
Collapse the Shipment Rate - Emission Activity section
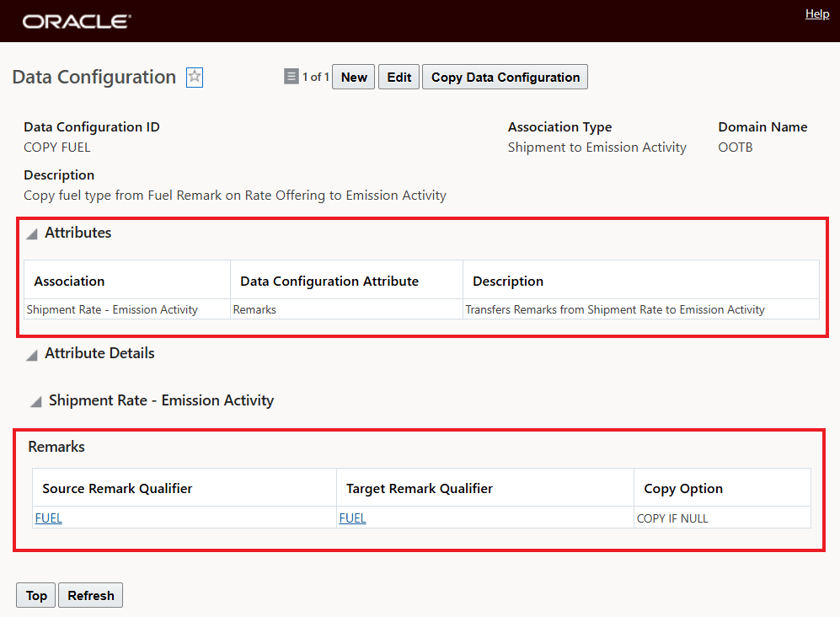tap(34, 401)
